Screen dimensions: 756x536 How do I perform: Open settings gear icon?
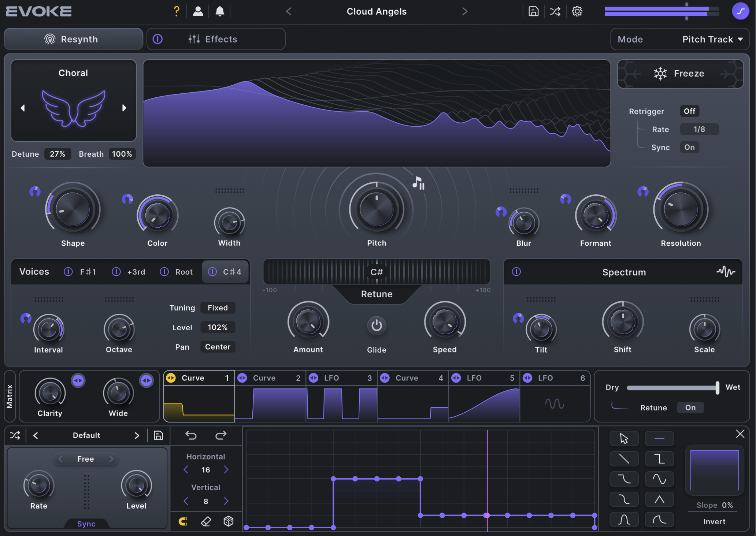tap(577, 11)
